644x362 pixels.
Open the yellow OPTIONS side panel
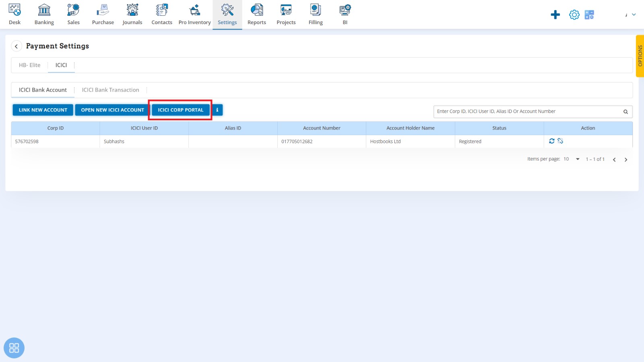[x=640, y=56]
